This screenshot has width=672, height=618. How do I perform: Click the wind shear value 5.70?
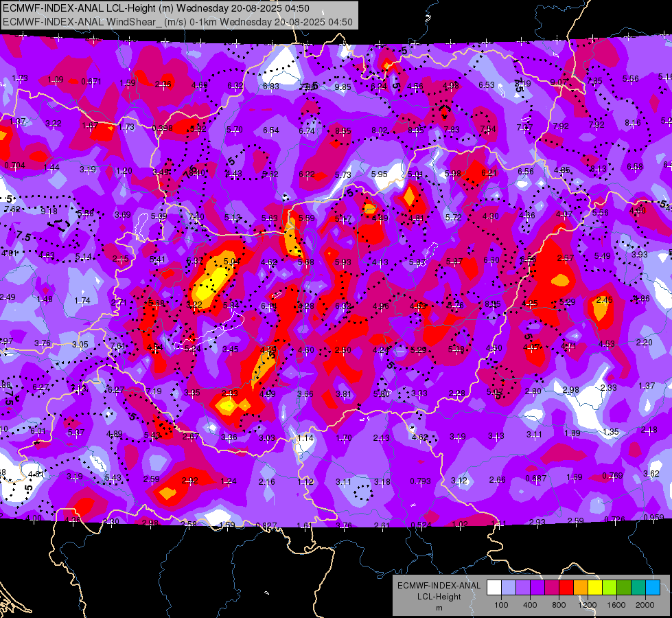coord(235,129)
